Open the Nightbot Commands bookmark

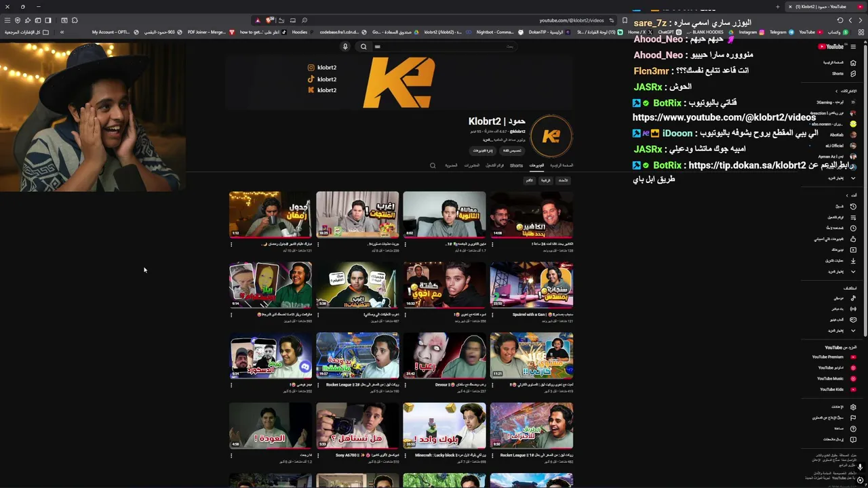pyautogui.click(x=498, y=32)
